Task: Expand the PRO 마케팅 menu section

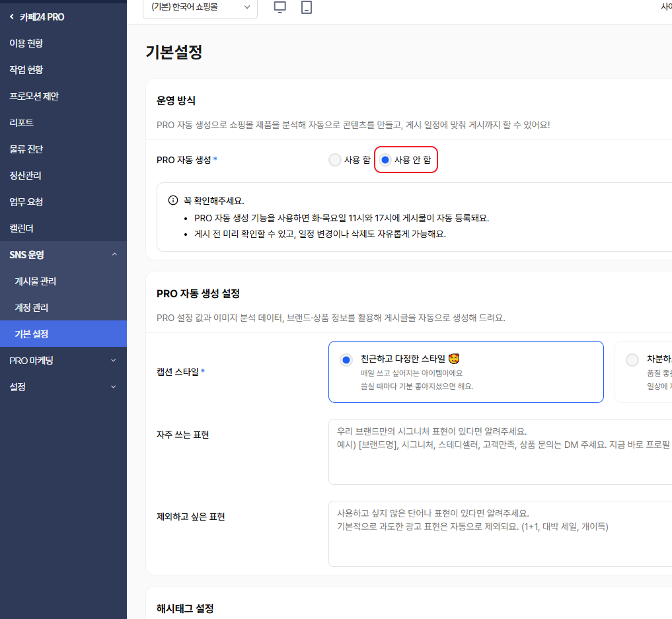Action: tap(114, 360)
